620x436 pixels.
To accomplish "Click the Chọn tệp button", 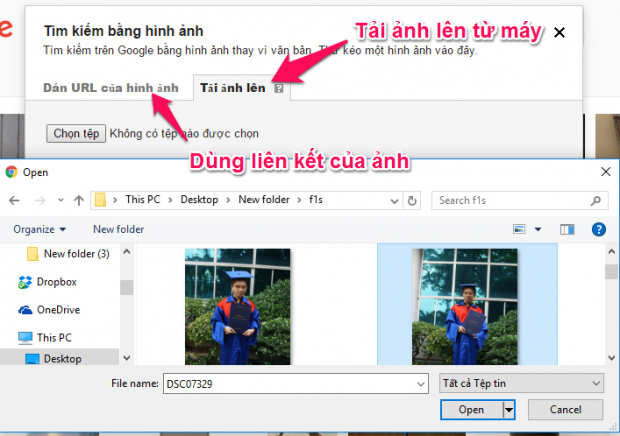I will (77, 132).
